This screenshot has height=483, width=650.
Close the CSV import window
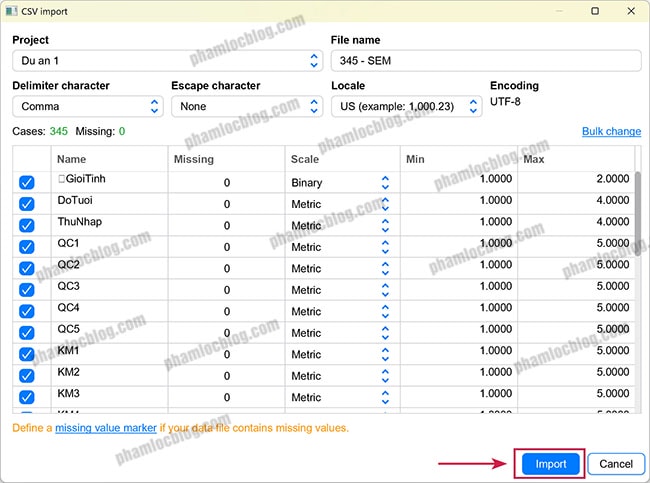click(x=631, y=11)
